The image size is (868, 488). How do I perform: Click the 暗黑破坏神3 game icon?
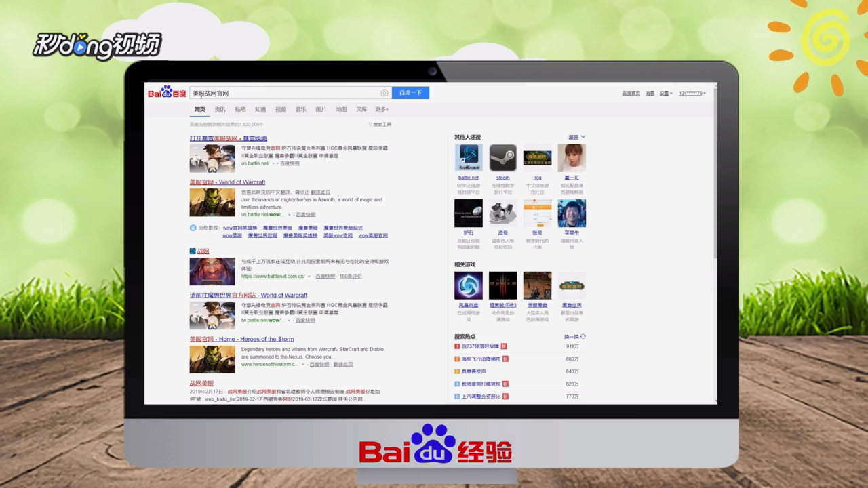point(503,285)
